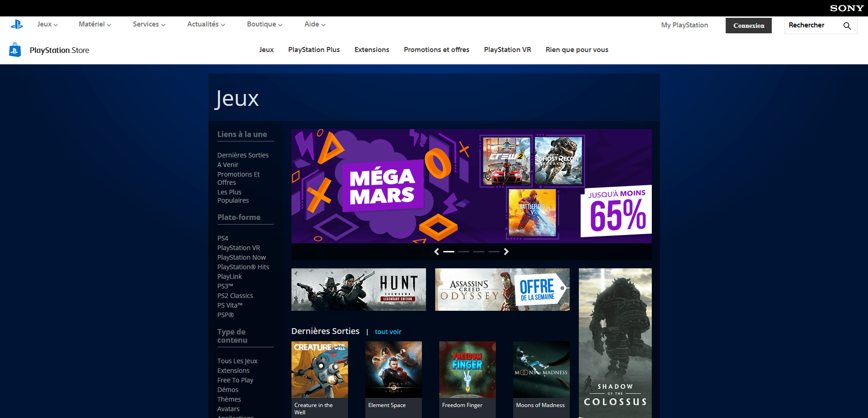Select second carousel slide indicator

coord(464,251)
